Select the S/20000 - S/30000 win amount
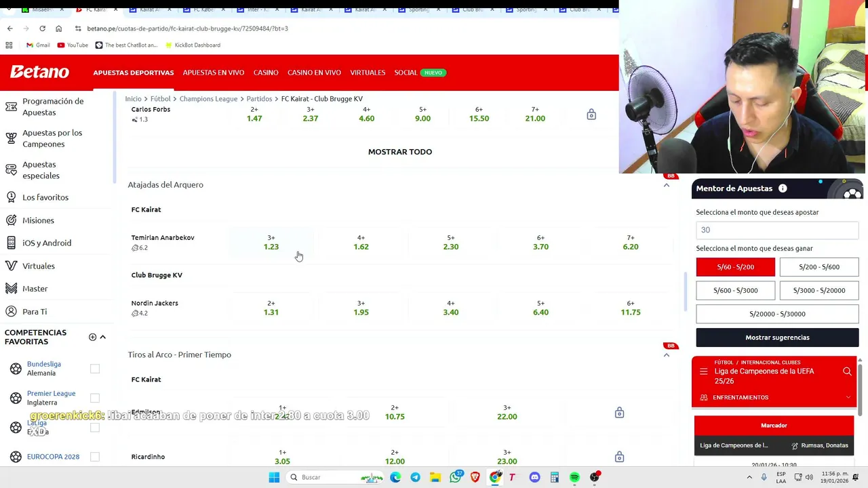This screenshot has height=488, width=868. (777, 314)
